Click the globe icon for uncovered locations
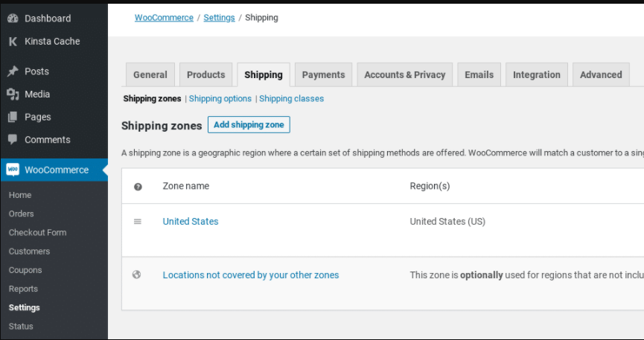 (137, 275)
